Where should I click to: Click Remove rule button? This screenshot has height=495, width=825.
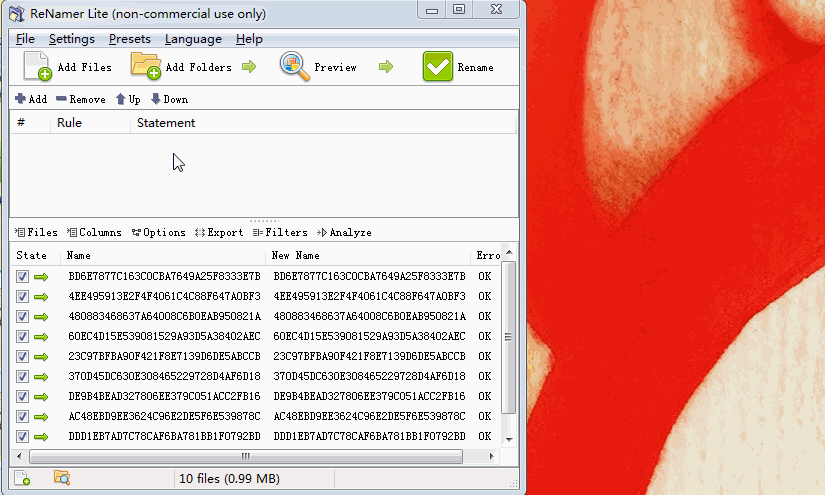pyautogui.click(x=81, y=99)
